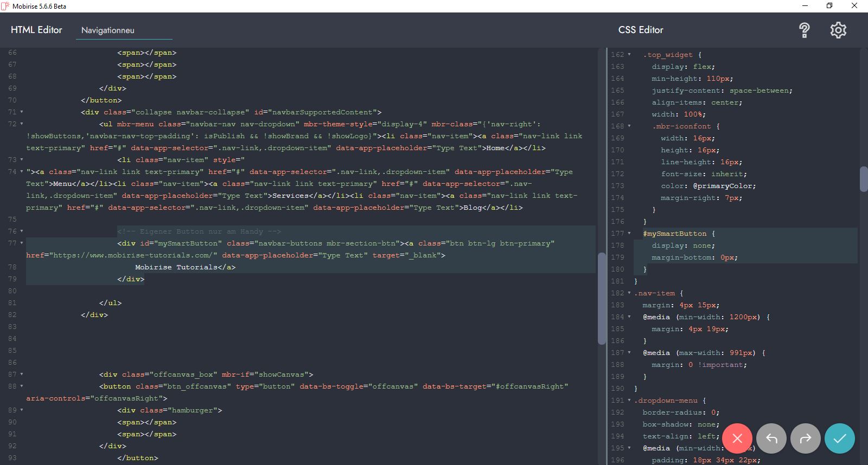Viewport: 868px width, 465px height.
Task: Click the HTML Editor heading
Action: tap(36, 30)
